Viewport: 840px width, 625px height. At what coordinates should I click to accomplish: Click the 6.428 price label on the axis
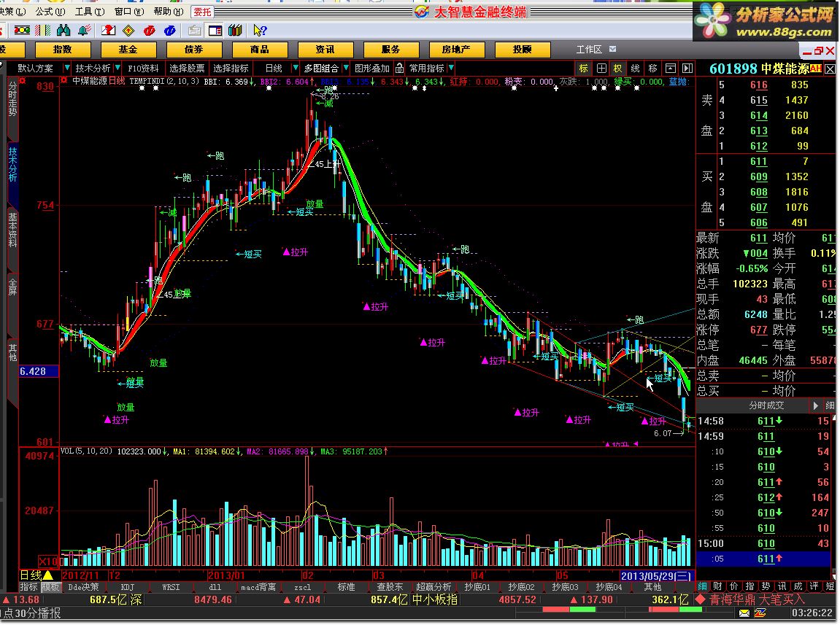click(x=39, y=370)
